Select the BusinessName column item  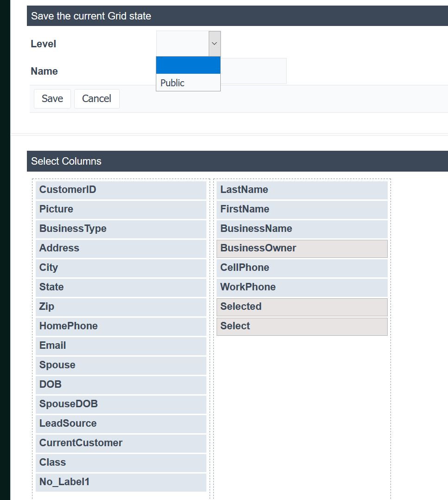tap(302, 229)
